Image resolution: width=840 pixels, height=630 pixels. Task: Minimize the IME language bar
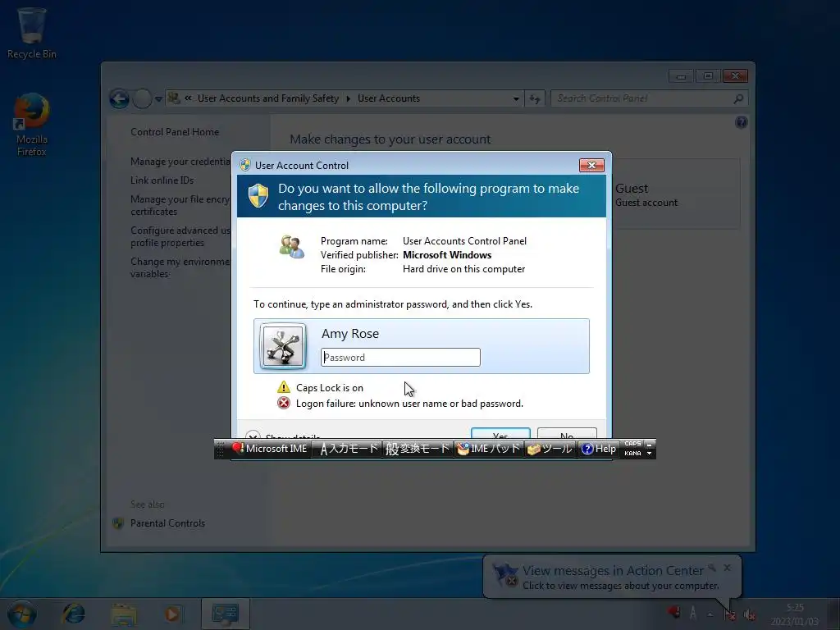pyautogui.click(x=650, y=444)
